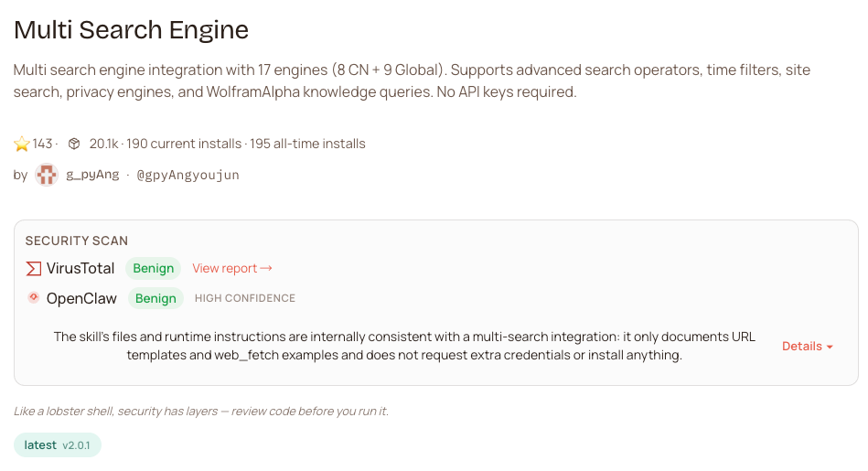The width and height of the screenshot is (868, 471).
Task: Click the 195 all-time installs stat
Action: click(x=307, y=144)
